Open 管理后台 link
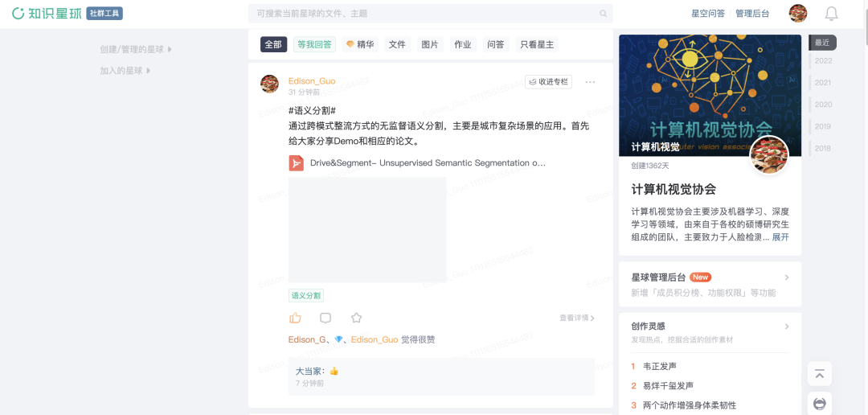Image resolution: width=868 pixels, height=415 pixels. tap(752, 14)
